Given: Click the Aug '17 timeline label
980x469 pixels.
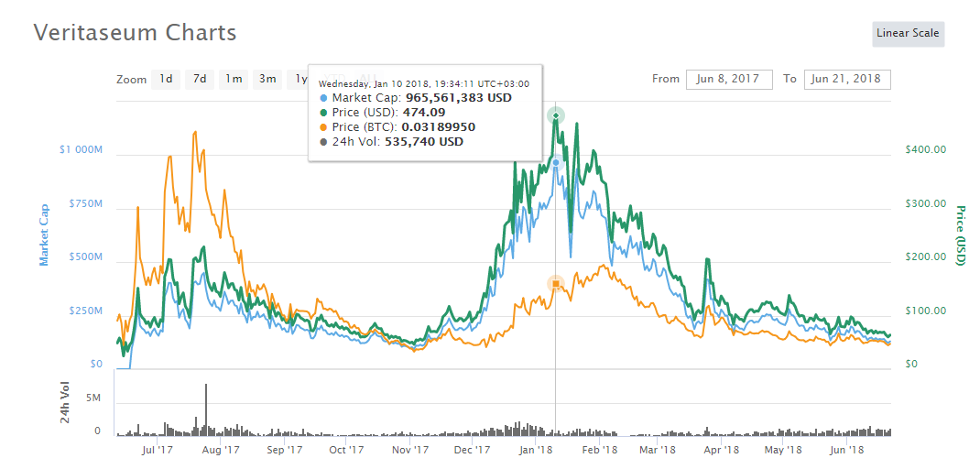Looking at the screenshot, I should (222, 449).
